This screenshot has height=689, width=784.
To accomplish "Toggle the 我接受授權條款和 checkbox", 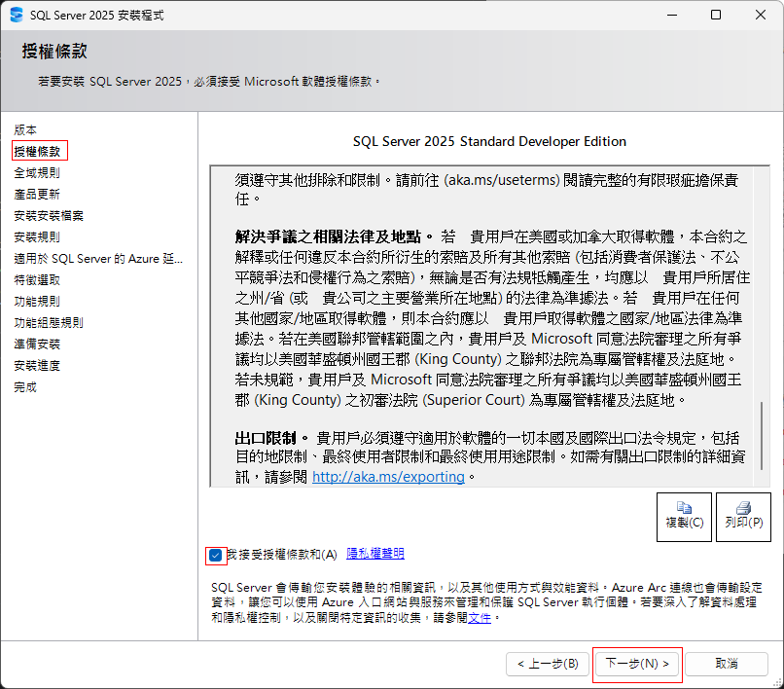I will click(x=216, y=556).
